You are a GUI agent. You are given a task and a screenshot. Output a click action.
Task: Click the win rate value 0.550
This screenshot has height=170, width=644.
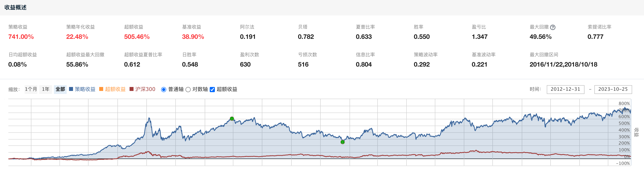[x=422, y=37]
